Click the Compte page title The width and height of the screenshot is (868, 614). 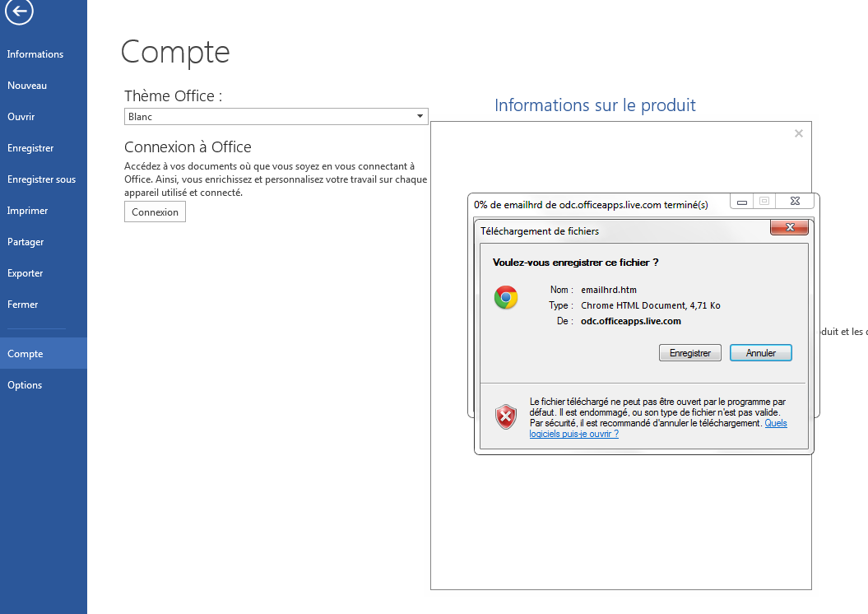tap(175, 53)
